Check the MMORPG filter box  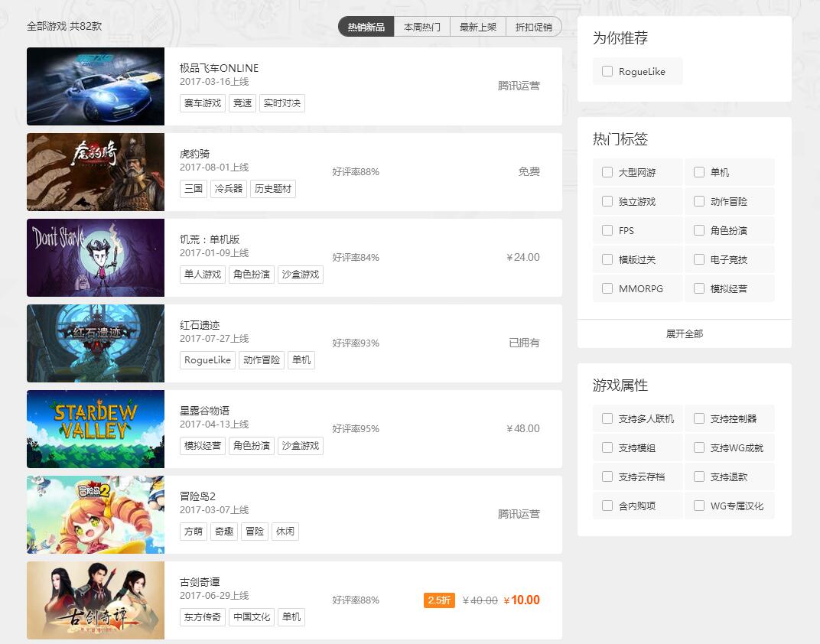[607, 288]
